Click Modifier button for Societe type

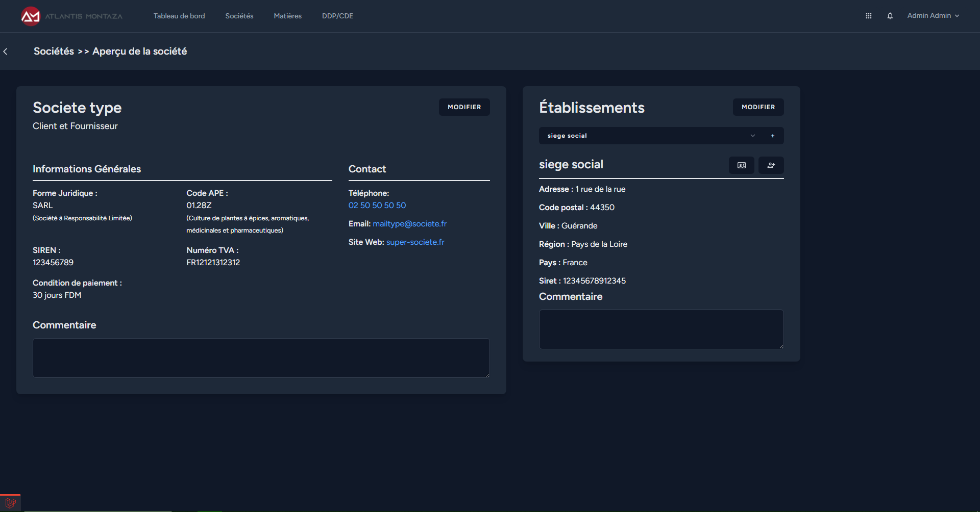(464, 107)
